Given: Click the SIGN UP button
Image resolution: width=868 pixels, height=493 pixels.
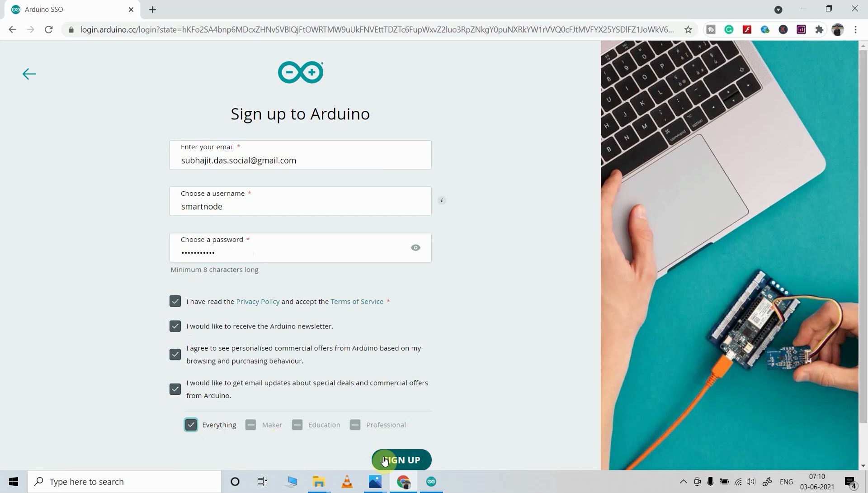Looking at the screenshot, I should pos(402,460).
